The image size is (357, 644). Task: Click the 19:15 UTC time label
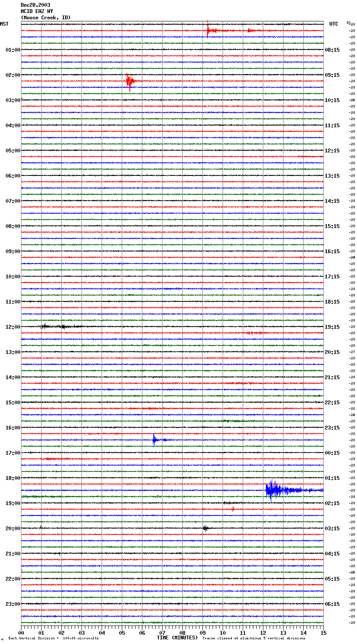point(332,327)
